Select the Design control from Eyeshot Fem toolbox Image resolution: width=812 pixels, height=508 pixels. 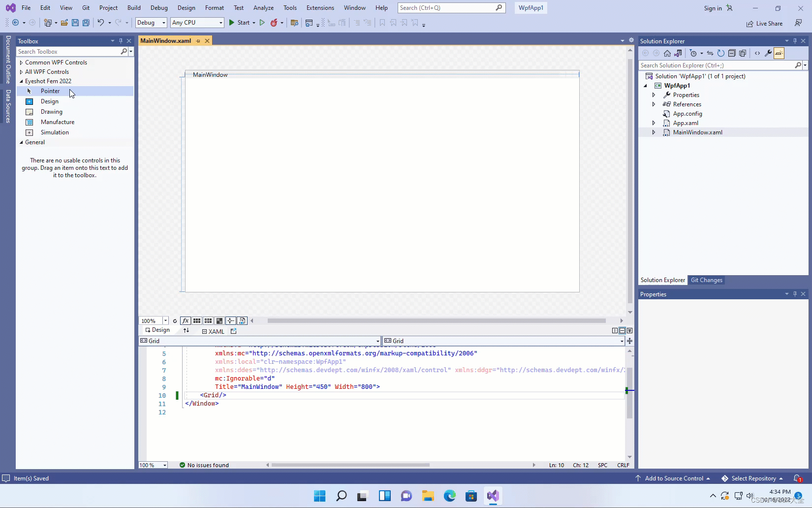pyautogui.click(x=49, y=101)
